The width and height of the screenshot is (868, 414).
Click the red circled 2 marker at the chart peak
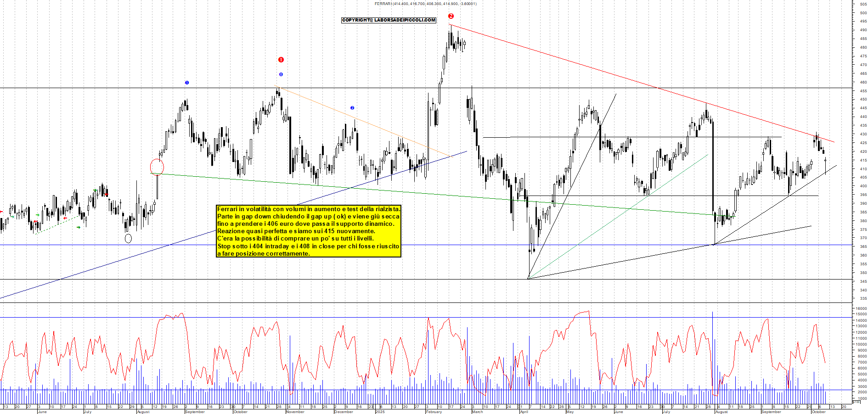[x=451, y=16]
